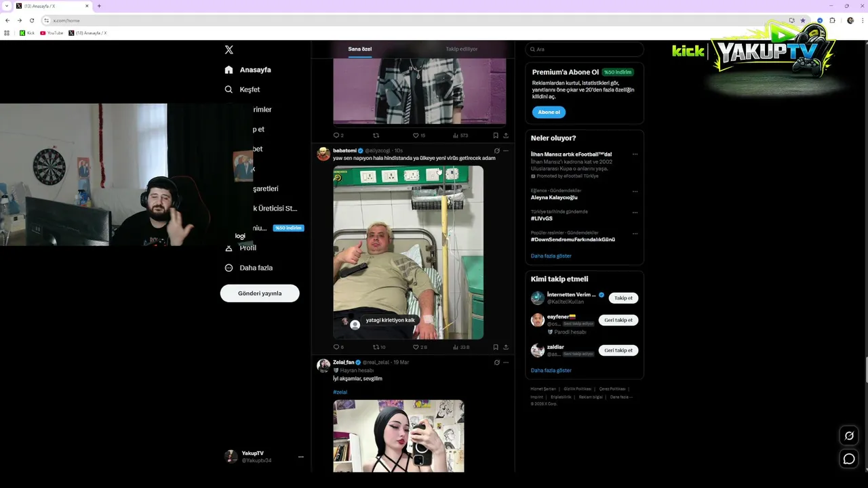This screenshot has width=868, height=488.
Task: Click the Abone ol premium button
Action: 549,112
